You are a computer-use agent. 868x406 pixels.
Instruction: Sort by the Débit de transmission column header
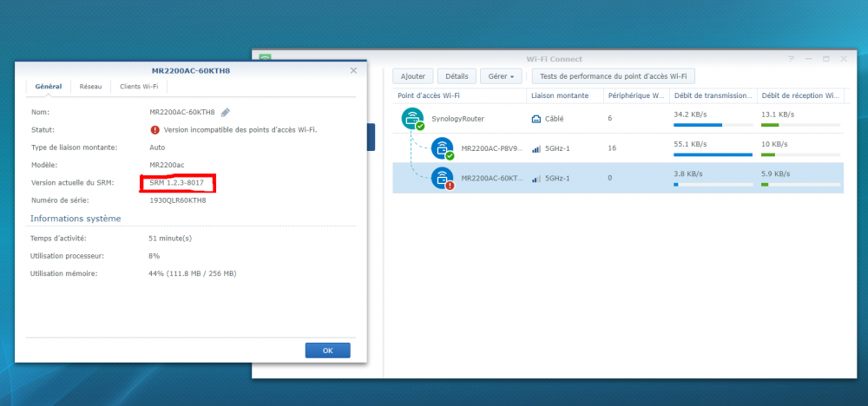[713, 95]
